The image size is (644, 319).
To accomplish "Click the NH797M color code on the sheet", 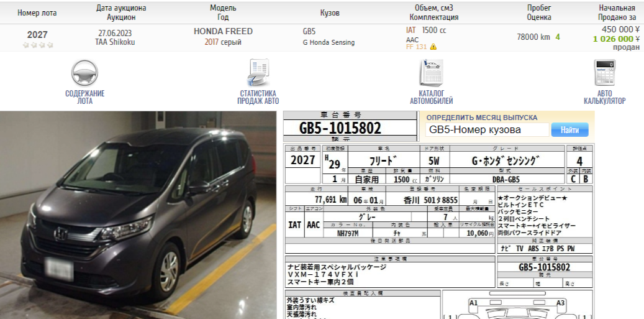I will pos(348,233).
